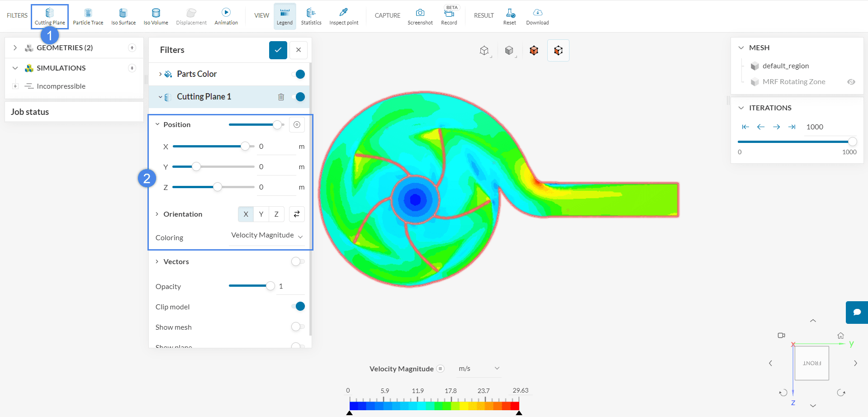Open the Coloring Velocity Magnitude dropdown
Viewport: 868px width, 417px height.
click(266, 236)
